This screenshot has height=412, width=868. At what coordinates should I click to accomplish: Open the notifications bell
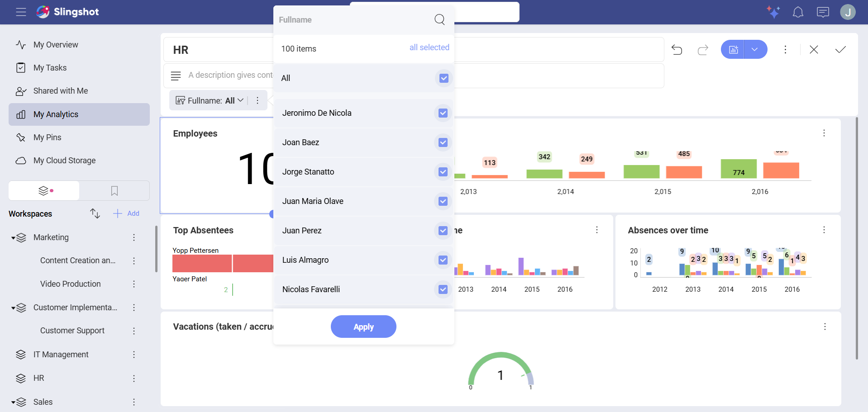798,12
